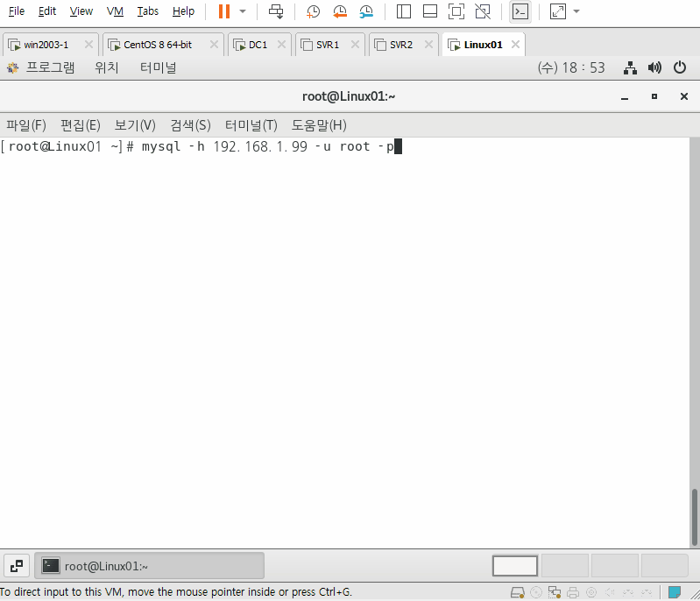Switch to the SVR1 tab

pyautogui.click(x=328, y=45)
